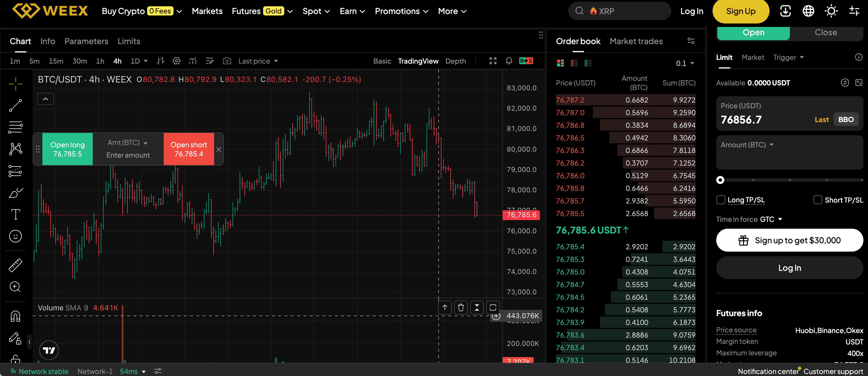Expand the Earn menu
Image resolution: width=868 pixels, height=376 pixels.
(x=352, y=11)
